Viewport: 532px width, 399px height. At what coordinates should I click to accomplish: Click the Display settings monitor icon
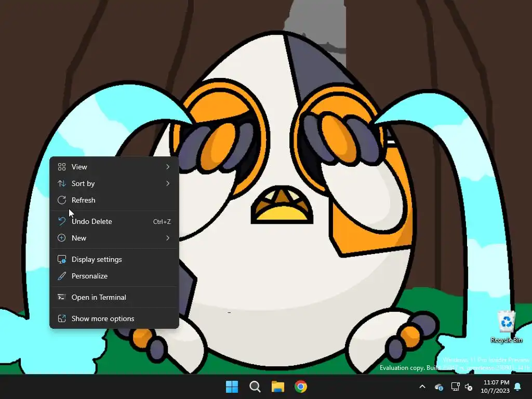[62, 259]
